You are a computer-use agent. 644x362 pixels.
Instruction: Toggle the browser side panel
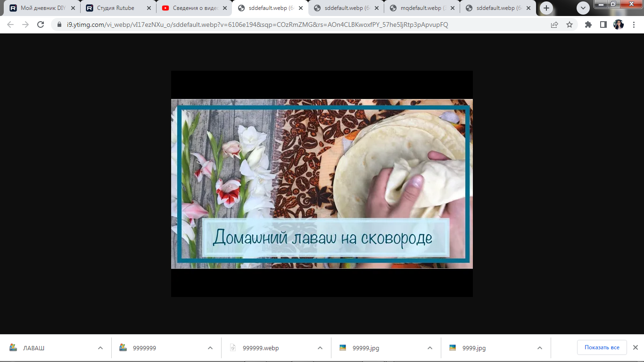point(603,25)
